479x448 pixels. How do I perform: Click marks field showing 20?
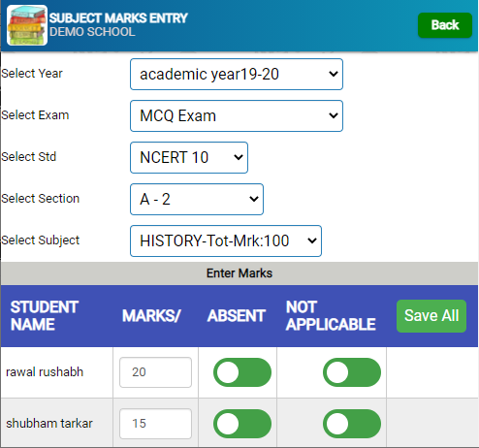[x=155, y=372]
